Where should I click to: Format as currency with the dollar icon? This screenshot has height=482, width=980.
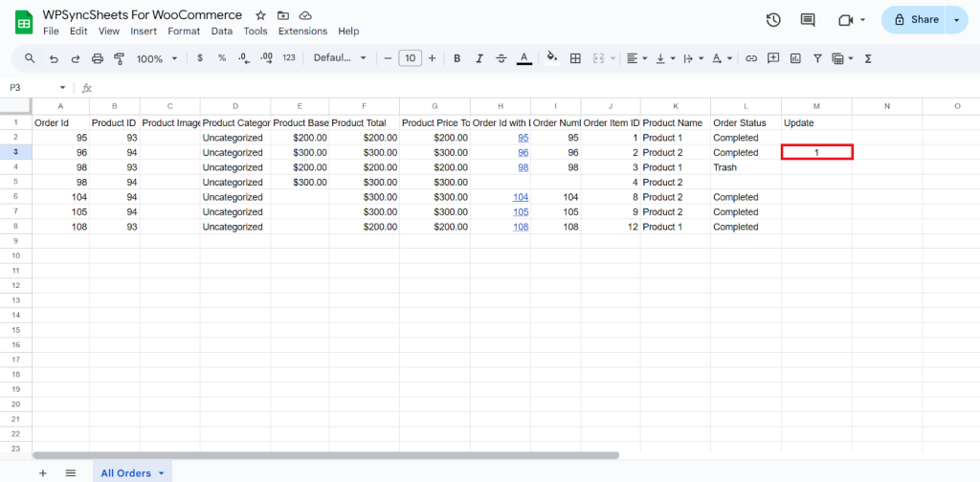pyautogui.click(x=200, y=58)
